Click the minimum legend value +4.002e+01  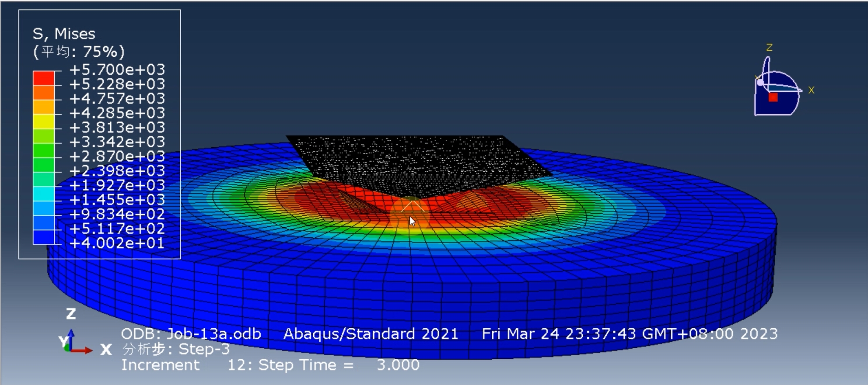(117, 243)
